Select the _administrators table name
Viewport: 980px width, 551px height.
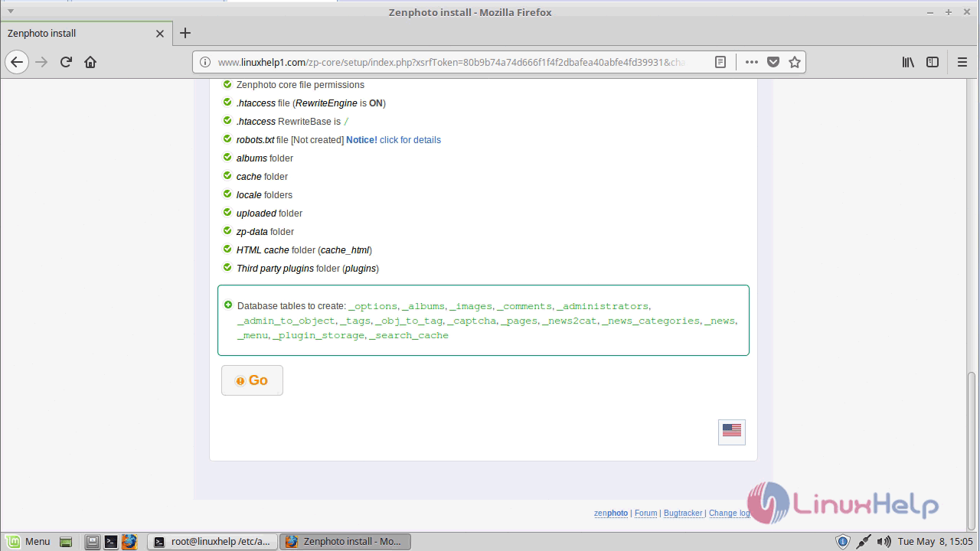point(603,306)
